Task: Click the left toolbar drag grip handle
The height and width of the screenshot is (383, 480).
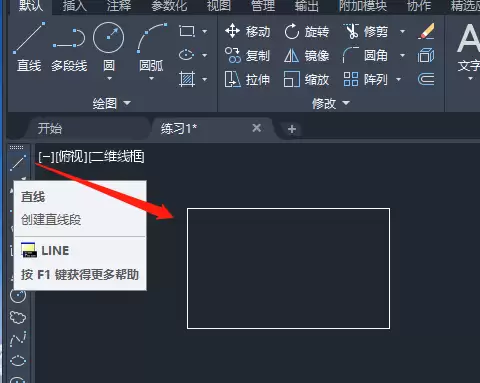Action: coord(17,147)
